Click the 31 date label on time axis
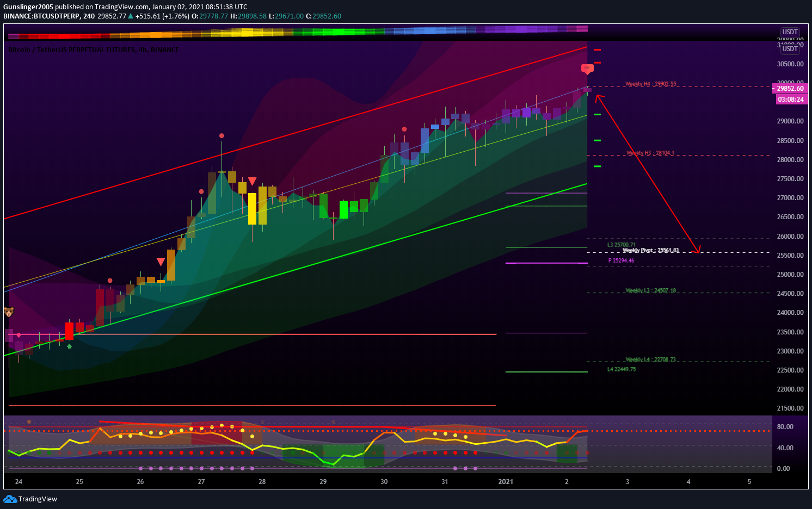Screen dimensions: 812x509 (445, 482)
